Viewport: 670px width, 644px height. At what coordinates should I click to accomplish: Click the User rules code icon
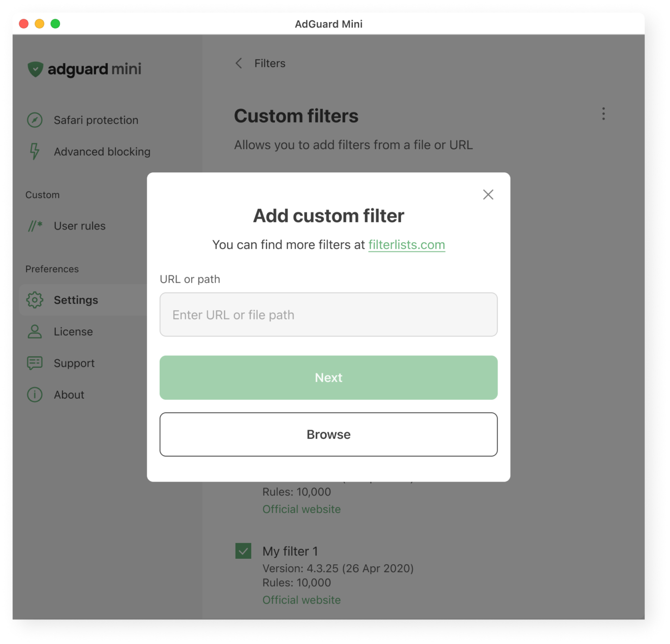(35, 226)
